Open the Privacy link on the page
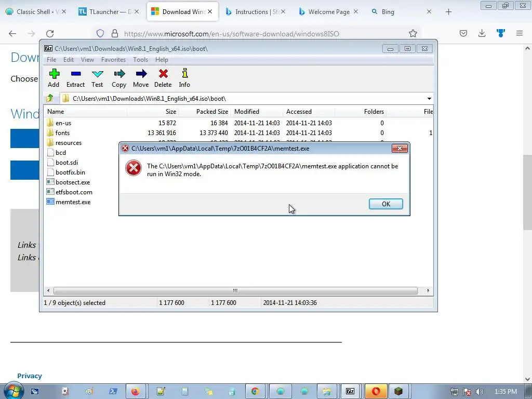The width and height of the screenshot is (532, 399). 30,376
